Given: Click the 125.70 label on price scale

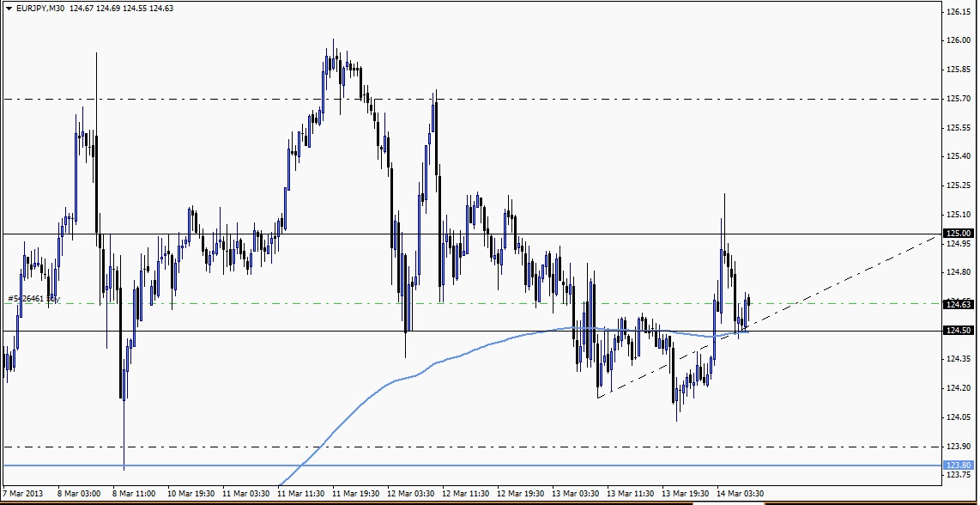Looking at the screenshot, I should 959,99.
